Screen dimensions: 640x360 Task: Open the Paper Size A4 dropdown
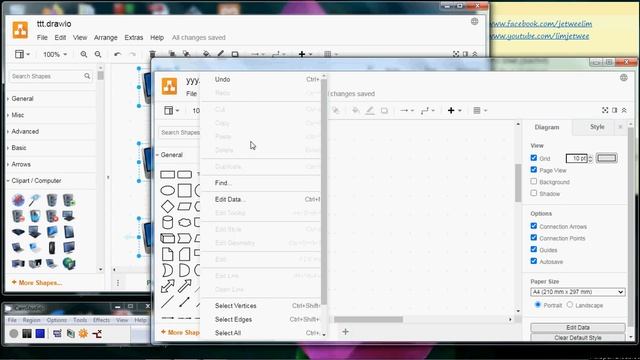click(x=578, y=292)
